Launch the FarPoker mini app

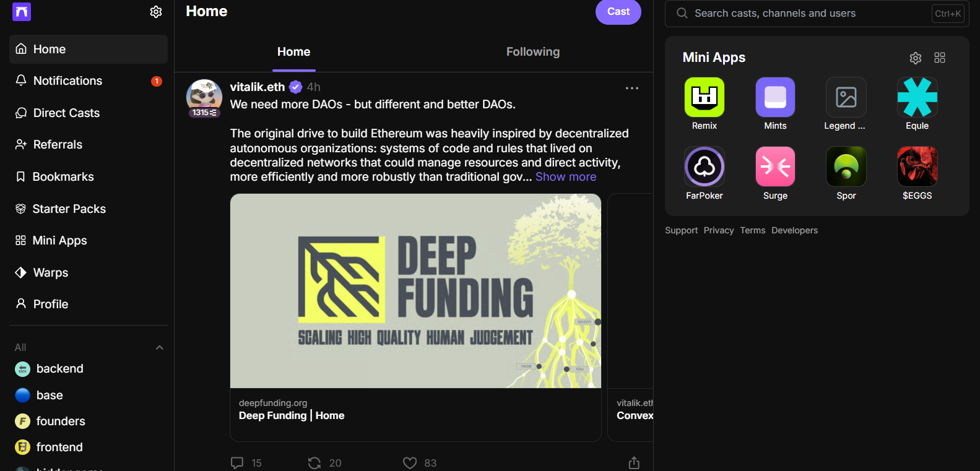(x=704, y=167)
